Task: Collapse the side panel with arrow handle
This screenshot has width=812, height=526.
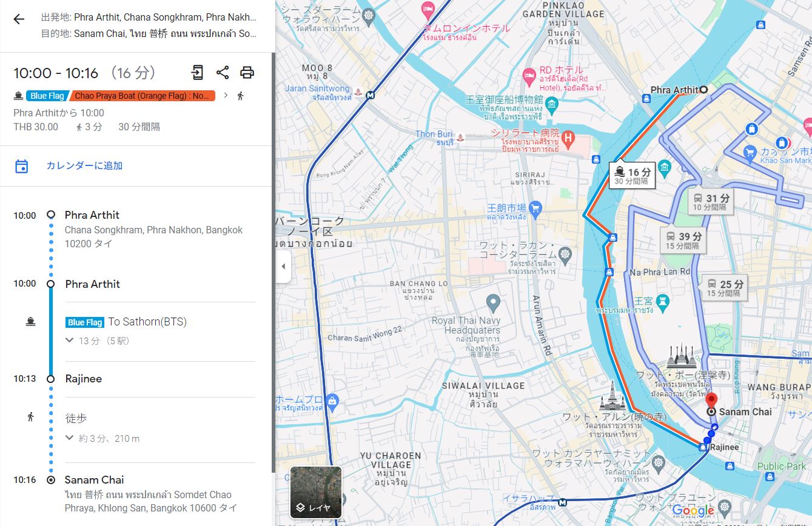Action: [283, 267]
